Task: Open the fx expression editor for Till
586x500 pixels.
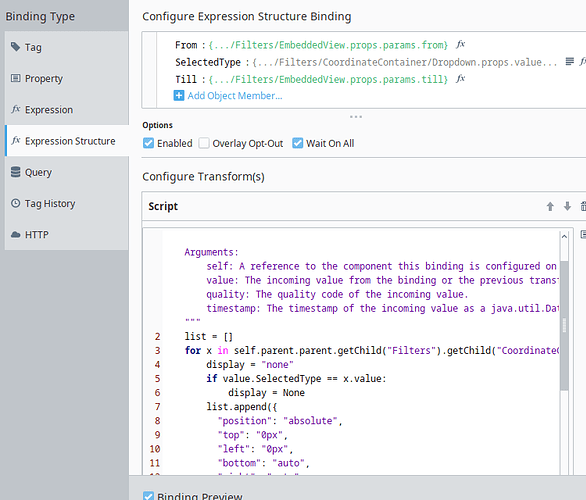Action: click(460, 79)
